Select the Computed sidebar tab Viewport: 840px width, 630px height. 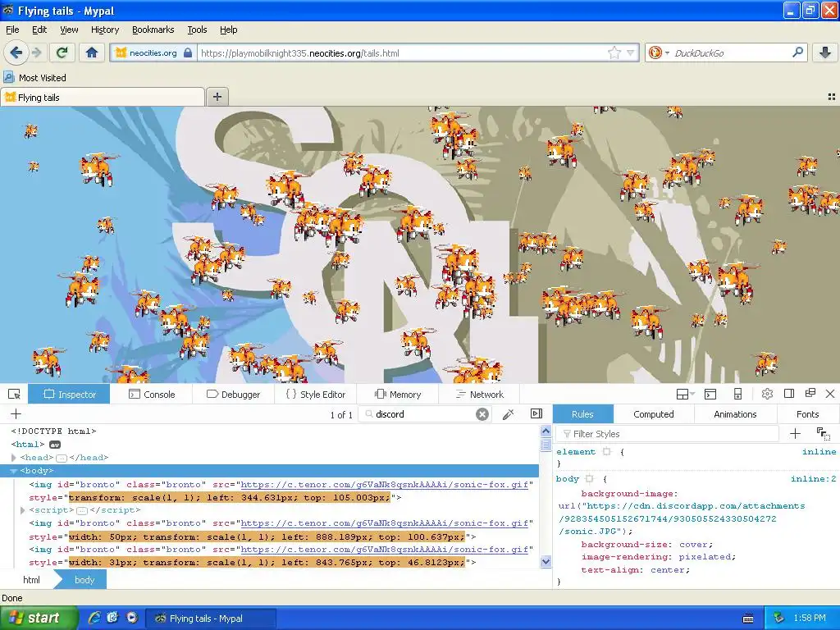pos(653,414)
